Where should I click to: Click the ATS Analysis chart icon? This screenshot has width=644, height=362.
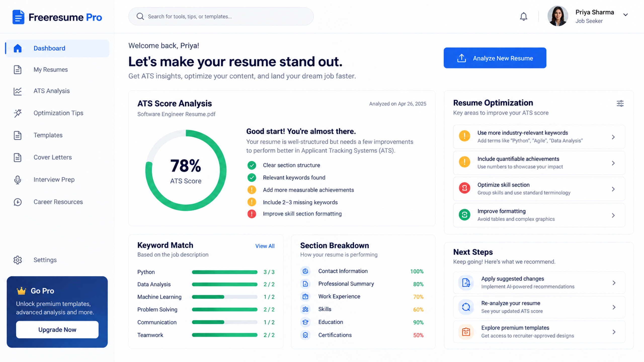pos(18,91)
